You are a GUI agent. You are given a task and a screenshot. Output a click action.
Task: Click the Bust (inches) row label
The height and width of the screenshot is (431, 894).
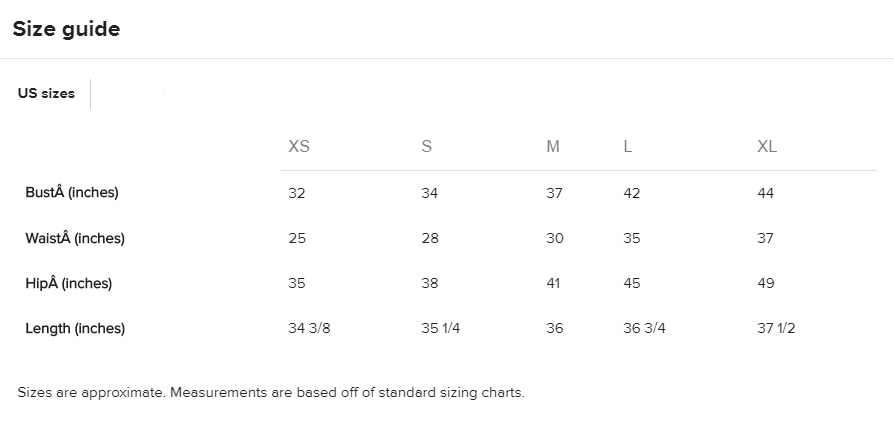(72, 192)
